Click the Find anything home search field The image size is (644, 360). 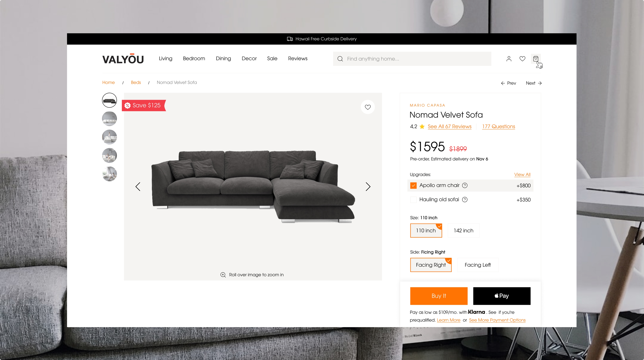(x=412, y=59)
